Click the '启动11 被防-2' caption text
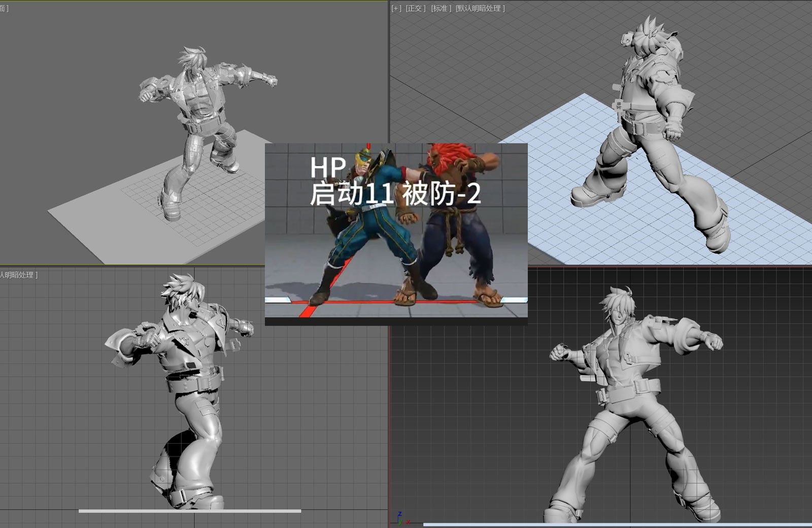The width and height of the screenshot is (812, 528). pos(395,194)
